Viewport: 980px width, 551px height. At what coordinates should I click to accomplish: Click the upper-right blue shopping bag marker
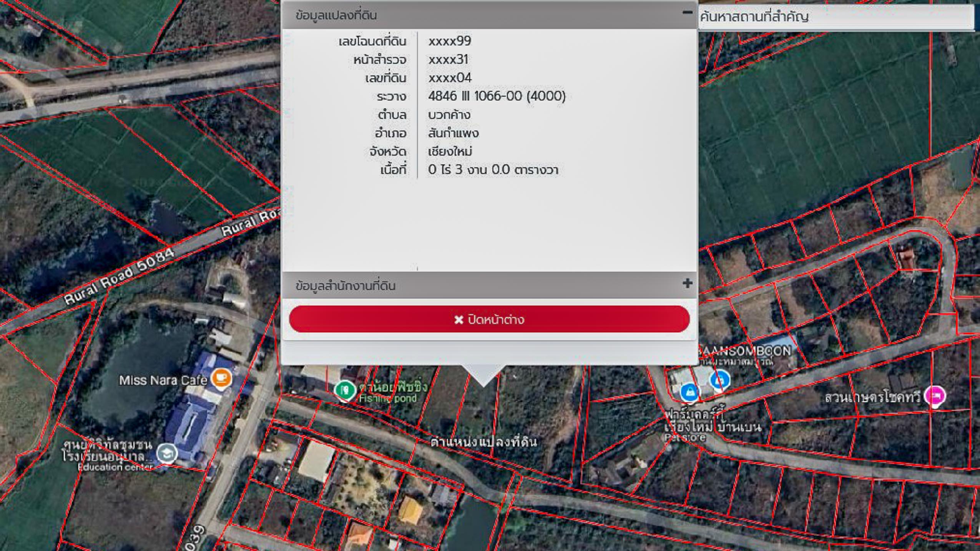click(720, 380)
